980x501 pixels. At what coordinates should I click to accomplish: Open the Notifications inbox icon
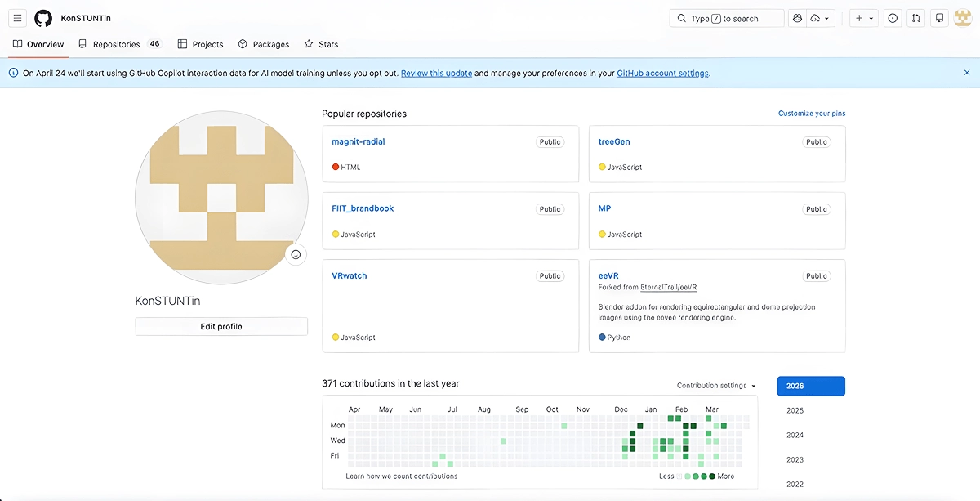point(939,18)
